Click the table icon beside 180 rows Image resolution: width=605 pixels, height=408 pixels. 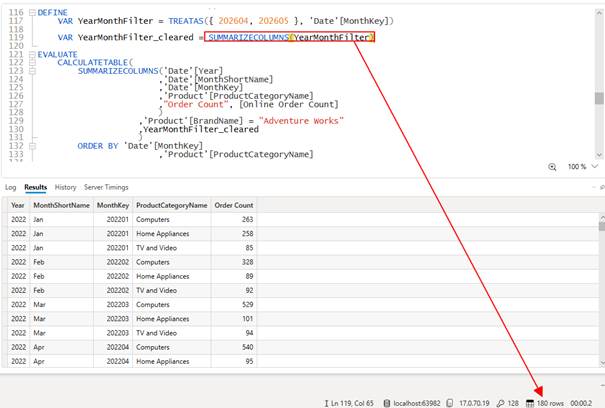pyautogui.click(x=530, y=403)
